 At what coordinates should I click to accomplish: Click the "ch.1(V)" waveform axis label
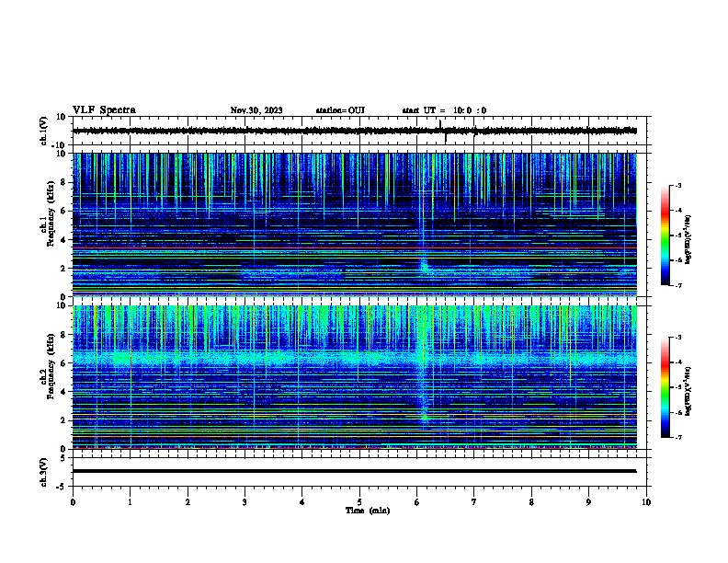44,131
